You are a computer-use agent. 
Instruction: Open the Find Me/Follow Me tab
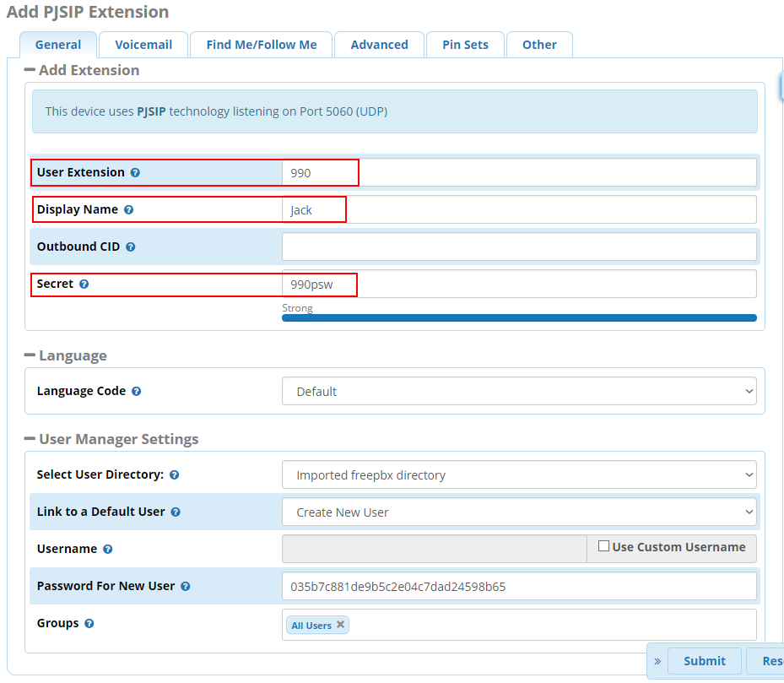pyautogui.click(x=262, y=45)
